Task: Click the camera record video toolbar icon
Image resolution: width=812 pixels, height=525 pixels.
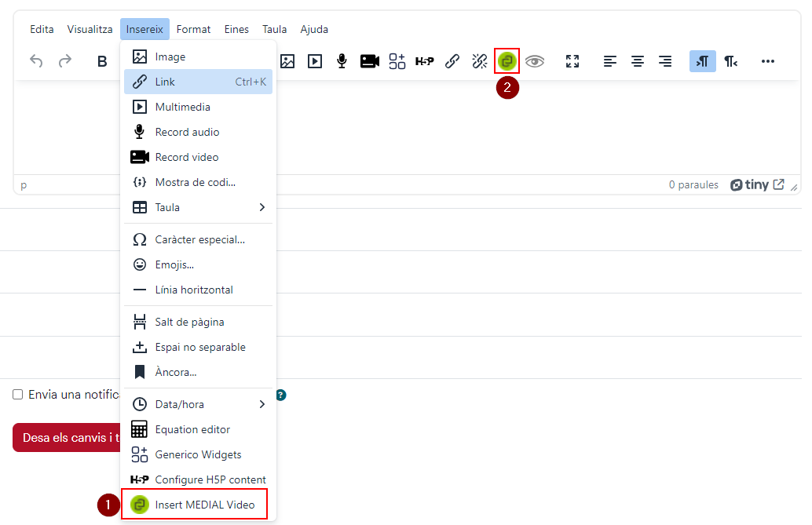Action: point(369,61)
